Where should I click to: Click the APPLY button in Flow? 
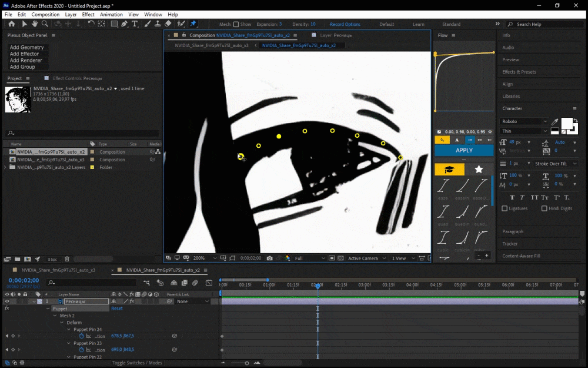(464, 150)
